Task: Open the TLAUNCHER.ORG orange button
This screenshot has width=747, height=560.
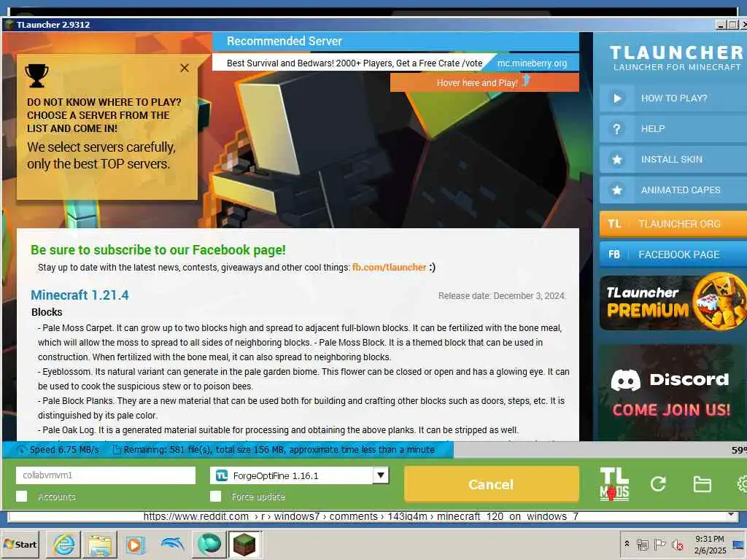Action: tap(673, 224)
